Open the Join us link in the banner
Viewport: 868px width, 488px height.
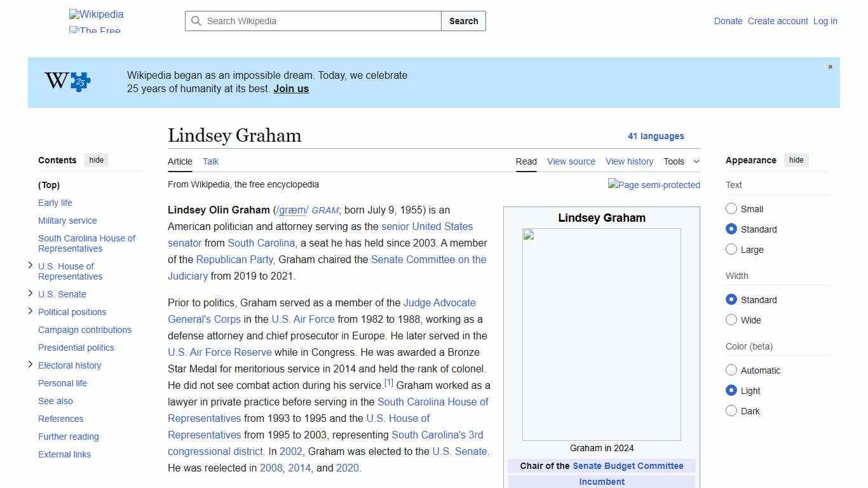tap(290, 88)
